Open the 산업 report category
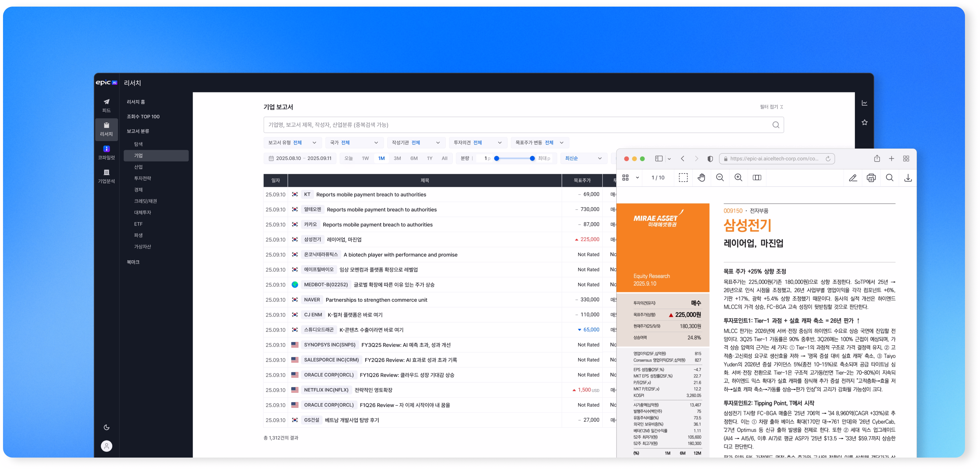Screen dimensions: 980x469 tap(139, 167)
